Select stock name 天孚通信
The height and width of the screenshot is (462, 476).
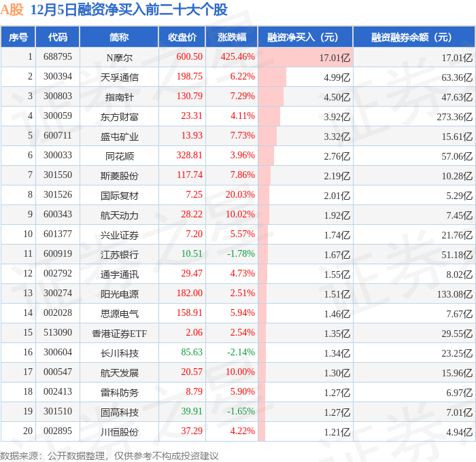[119, 77]
